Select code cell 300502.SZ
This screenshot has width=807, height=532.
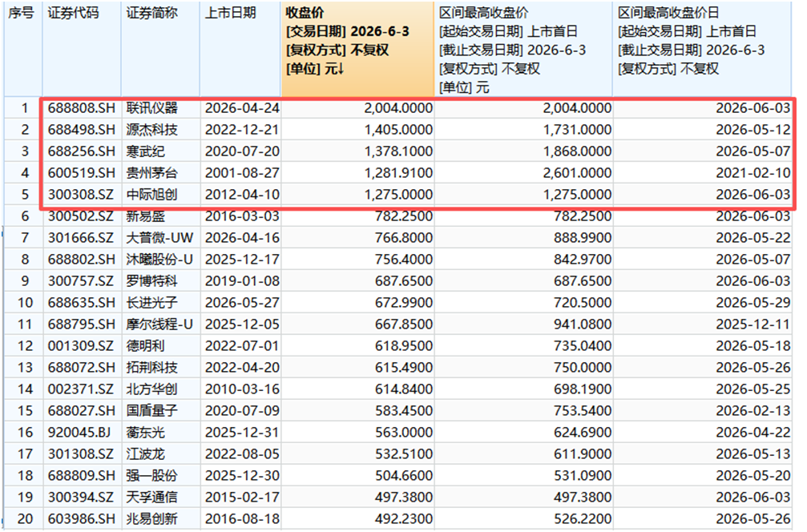(x=82, y=216)
